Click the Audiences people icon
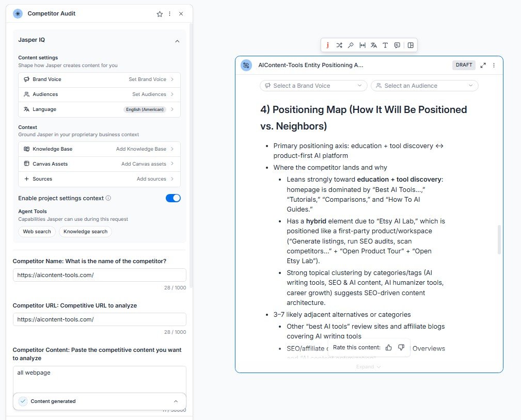Screen dimensions: 521x420 [26, 94]
